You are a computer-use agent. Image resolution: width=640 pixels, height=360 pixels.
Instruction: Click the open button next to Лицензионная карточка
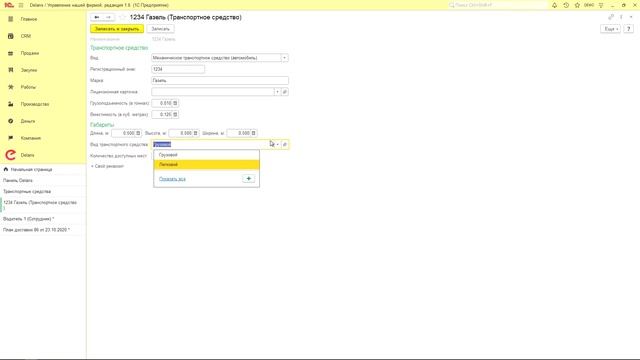coord(285,92)
